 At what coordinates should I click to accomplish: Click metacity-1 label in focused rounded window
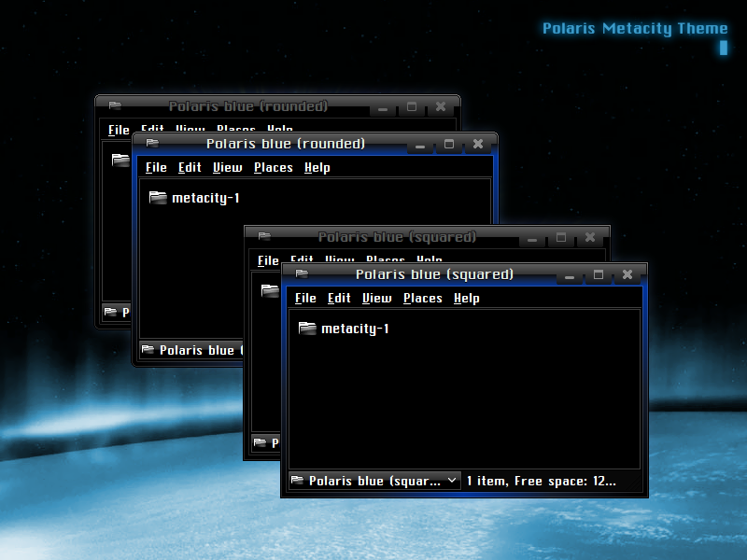pyautogui.click(x=205, y=198)
